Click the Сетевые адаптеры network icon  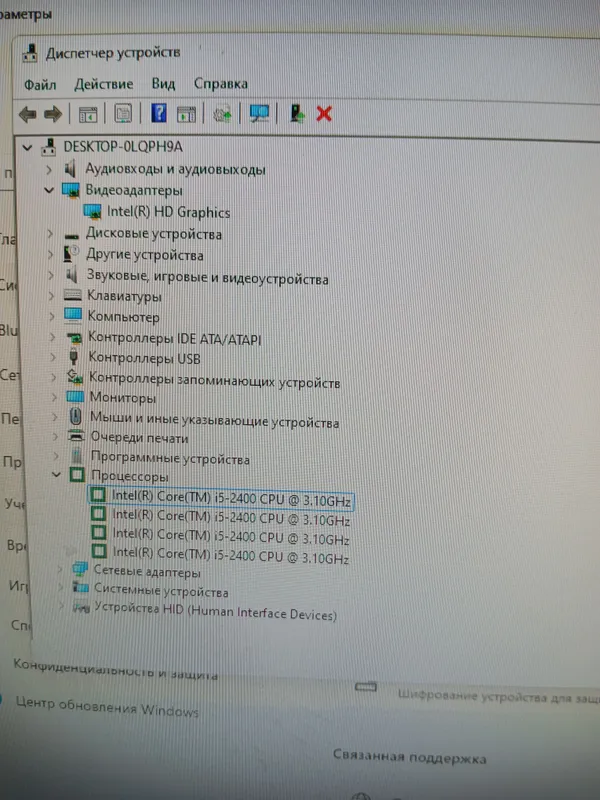(80, 569)
